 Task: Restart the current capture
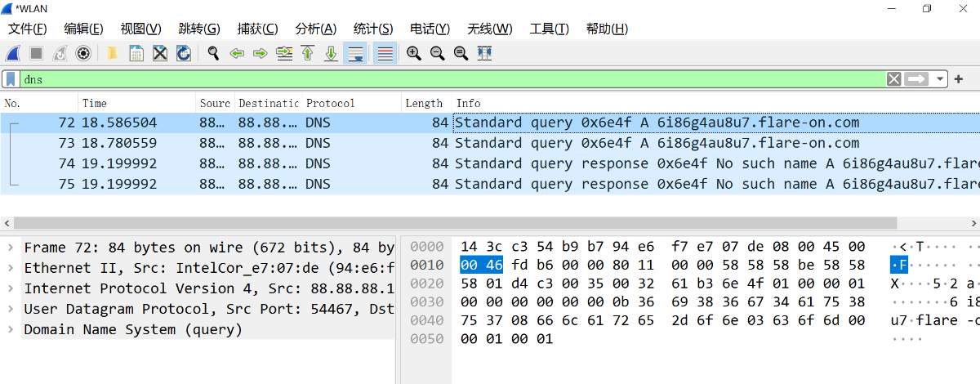[x=60, y=54]
